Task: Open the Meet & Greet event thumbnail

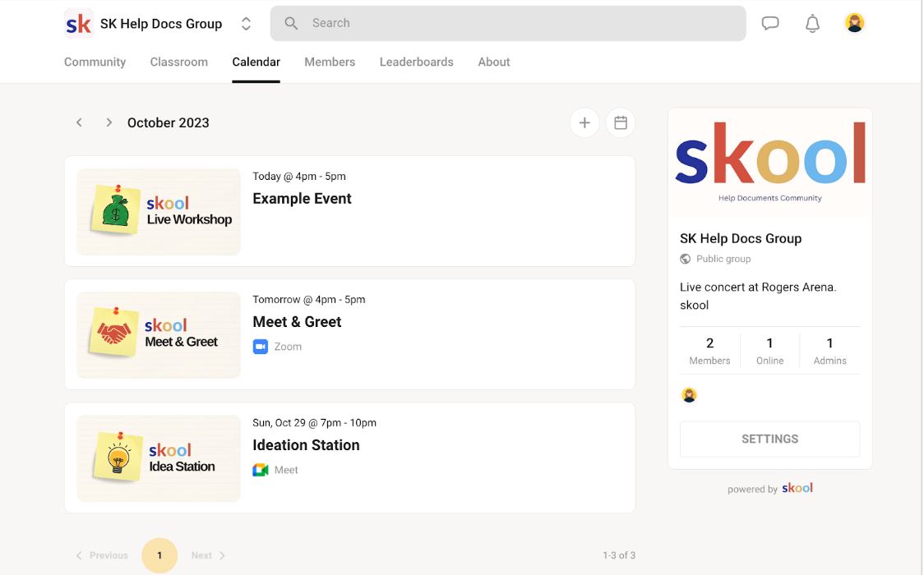Action: (159, 335)
